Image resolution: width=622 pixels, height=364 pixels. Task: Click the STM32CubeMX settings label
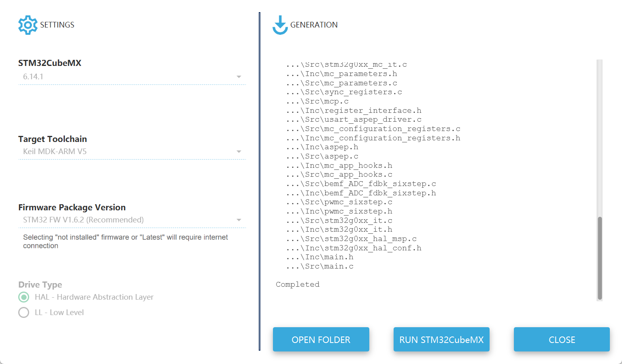[x=50, y=63]
